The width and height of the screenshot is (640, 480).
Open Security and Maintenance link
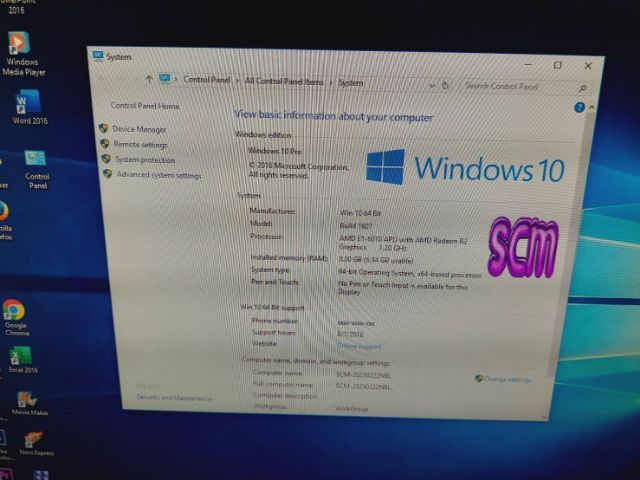[x=174, y=397]
